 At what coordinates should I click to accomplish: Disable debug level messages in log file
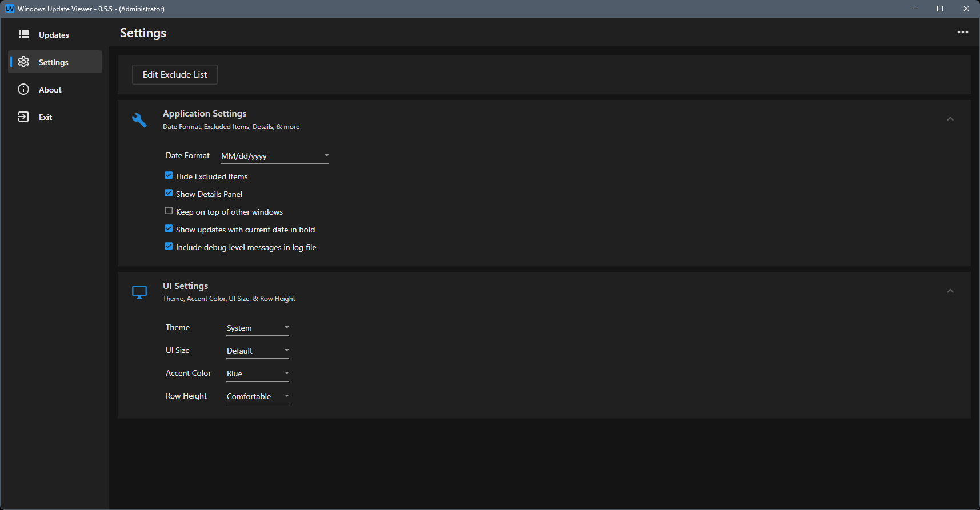pos(169,247)
